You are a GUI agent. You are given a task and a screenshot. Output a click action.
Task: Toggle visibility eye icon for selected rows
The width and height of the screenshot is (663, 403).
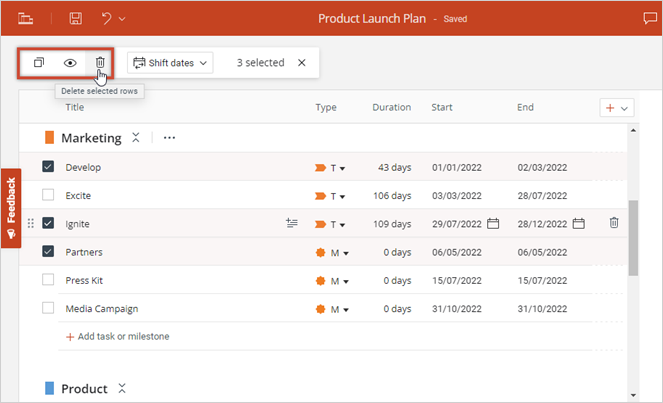tap(70, 63)
